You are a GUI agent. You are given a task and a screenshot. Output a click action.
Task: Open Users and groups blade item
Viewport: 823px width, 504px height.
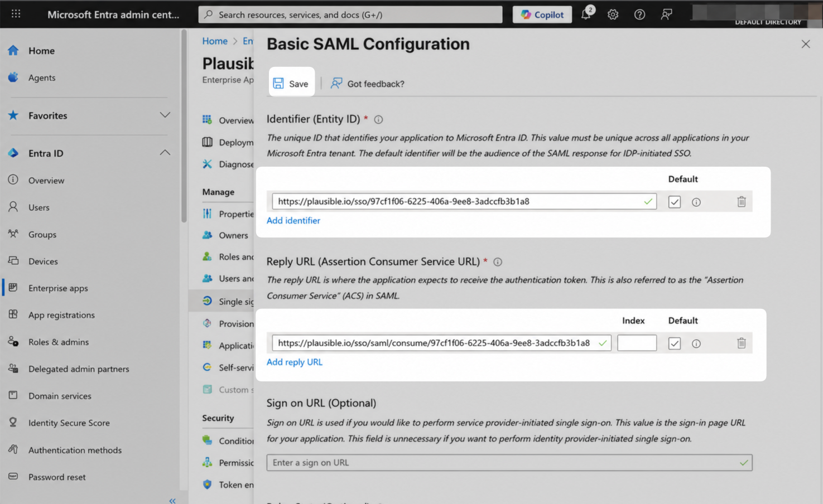pos(228,278)
